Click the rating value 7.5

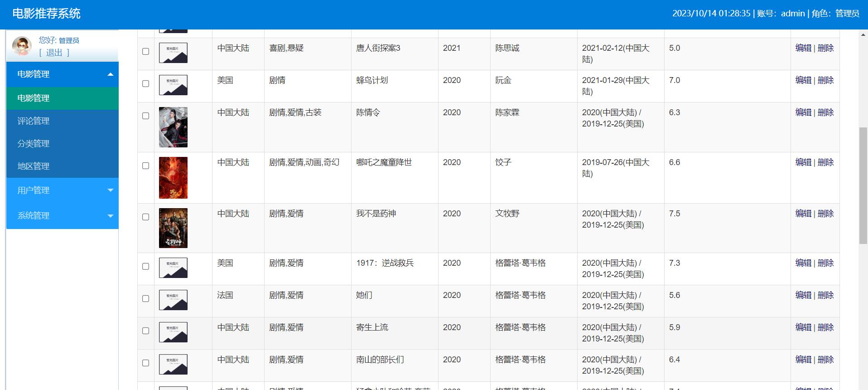675,214
